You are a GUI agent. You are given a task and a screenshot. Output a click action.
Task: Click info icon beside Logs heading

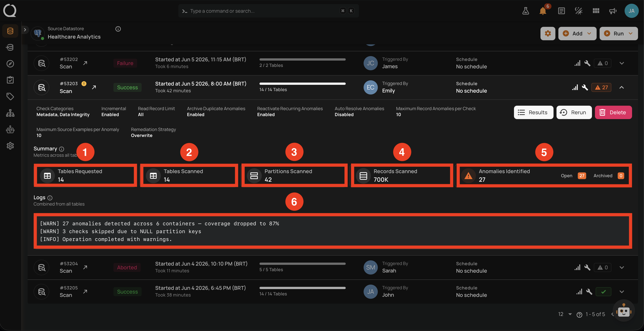click(50, 198)
